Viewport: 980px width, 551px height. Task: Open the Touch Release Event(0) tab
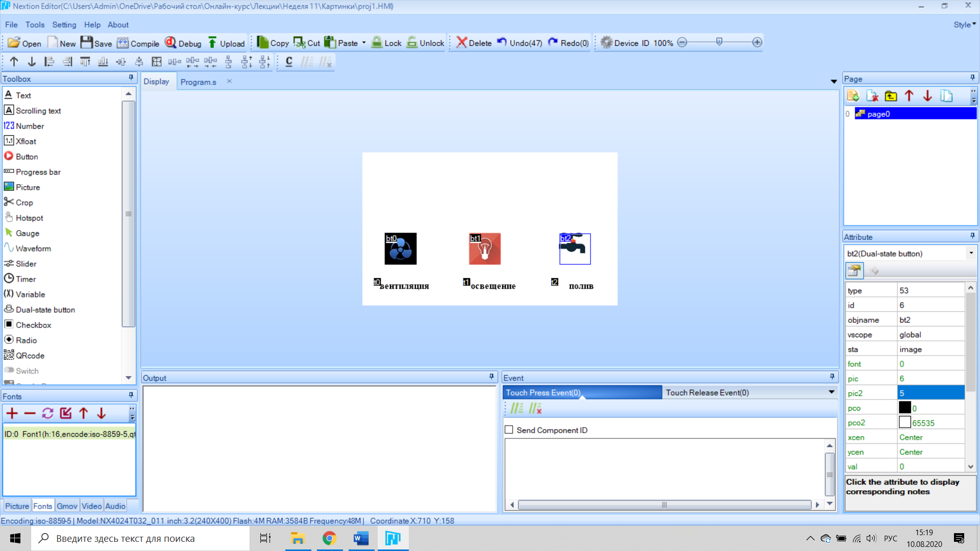tap(707, 392)
